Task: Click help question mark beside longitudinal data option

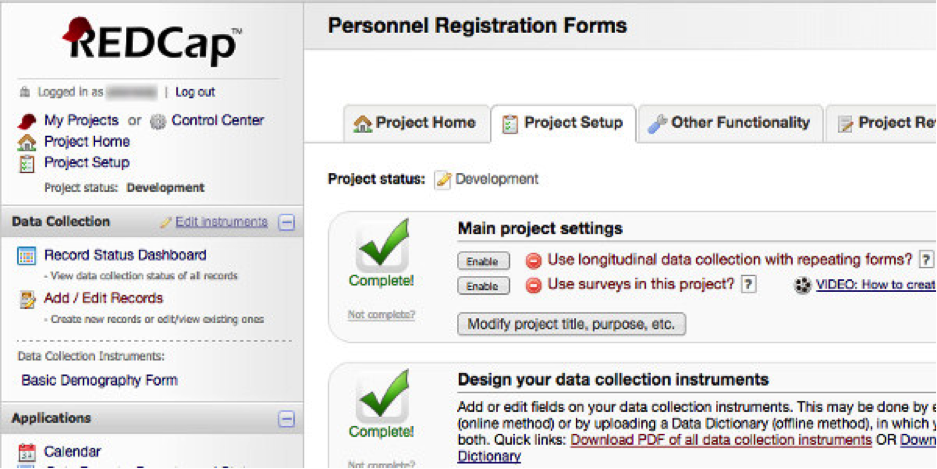Action: [x=927, y=260]
